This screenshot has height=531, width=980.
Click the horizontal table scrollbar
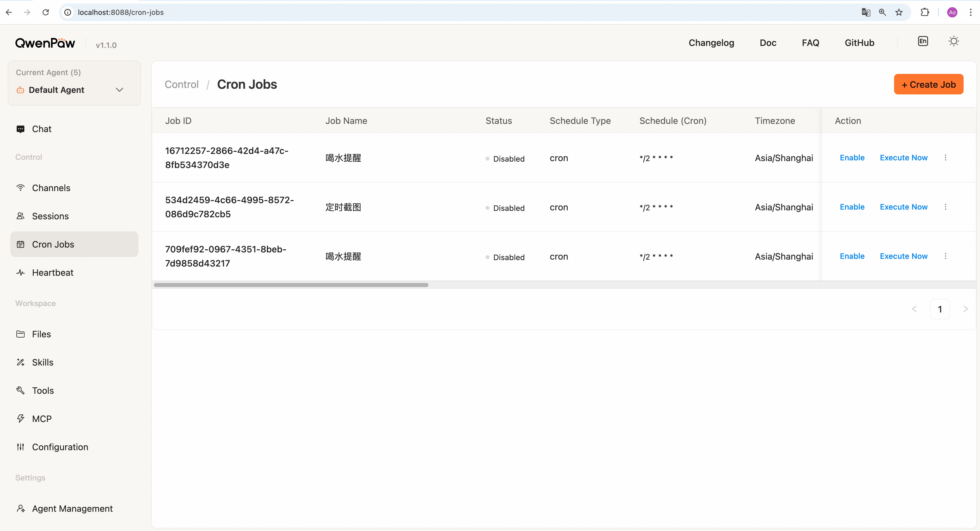[x=291, y=285]
